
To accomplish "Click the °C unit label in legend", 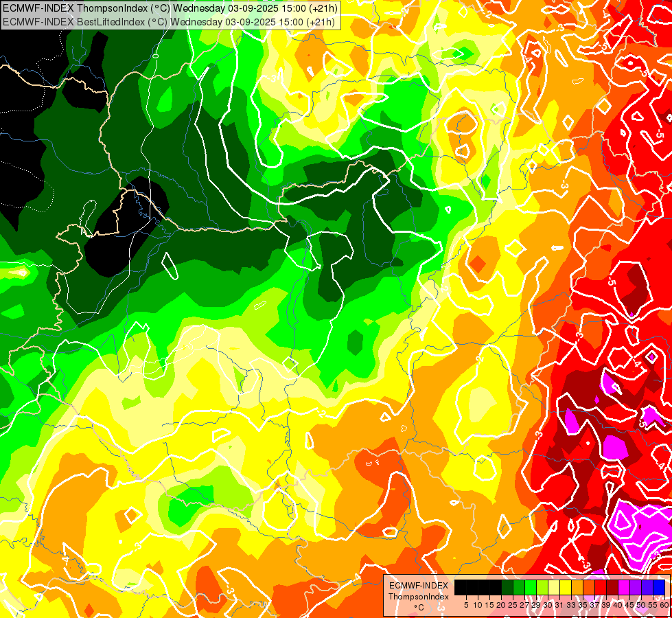I will coord(419,608).
